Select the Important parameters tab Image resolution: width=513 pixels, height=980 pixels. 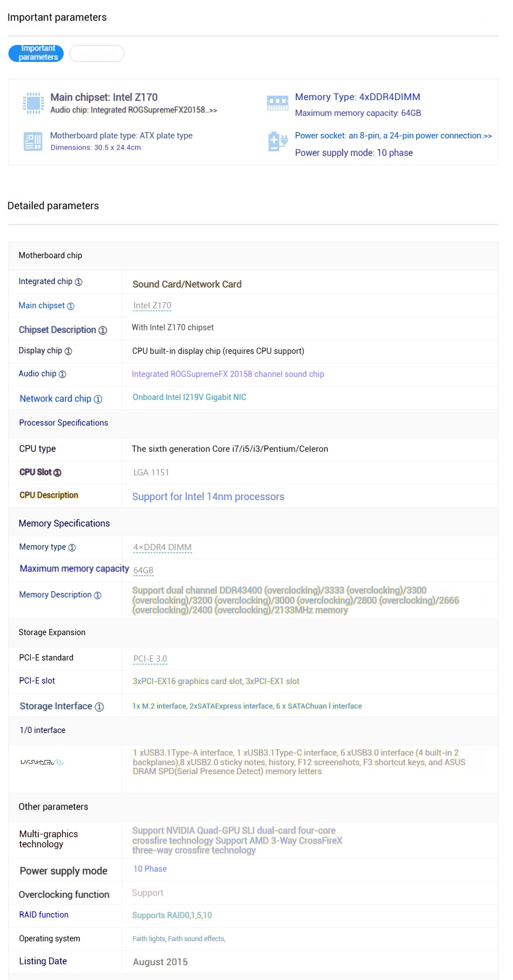[x=36, y=53]
